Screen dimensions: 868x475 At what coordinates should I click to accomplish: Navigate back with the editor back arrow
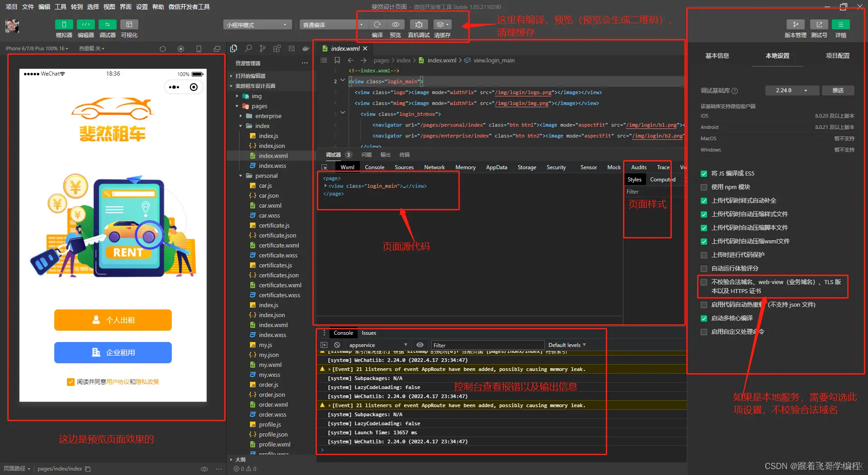[x=351, y=60]
